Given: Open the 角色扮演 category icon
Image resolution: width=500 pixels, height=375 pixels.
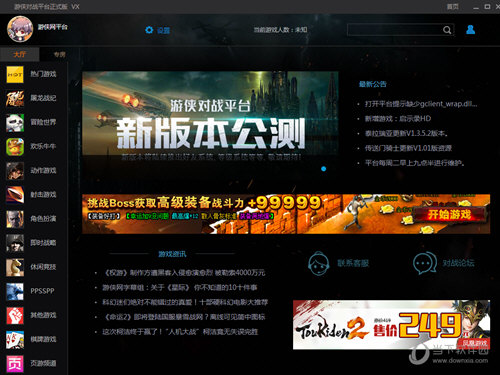Looking at the screenshot, I should coord(15,219).
